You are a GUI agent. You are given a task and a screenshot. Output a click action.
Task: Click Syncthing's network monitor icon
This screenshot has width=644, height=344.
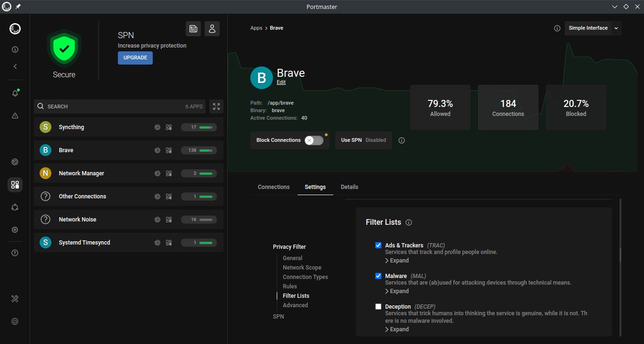click(x=157, y=127)
